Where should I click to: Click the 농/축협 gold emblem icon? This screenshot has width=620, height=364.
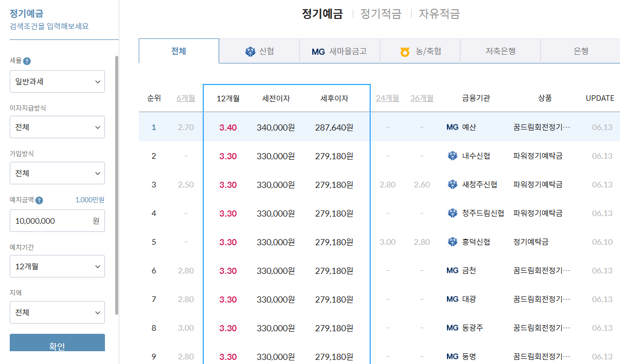point(405,51)
